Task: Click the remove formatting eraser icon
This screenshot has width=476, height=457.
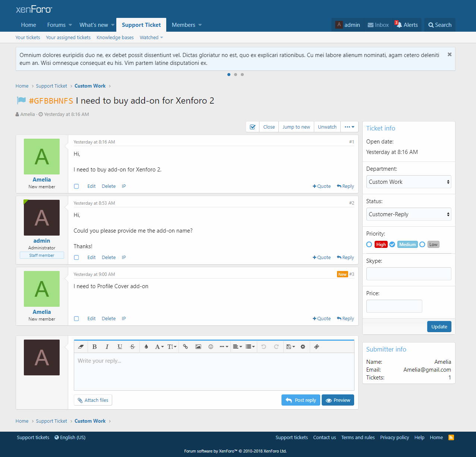Action: (81, 347)
